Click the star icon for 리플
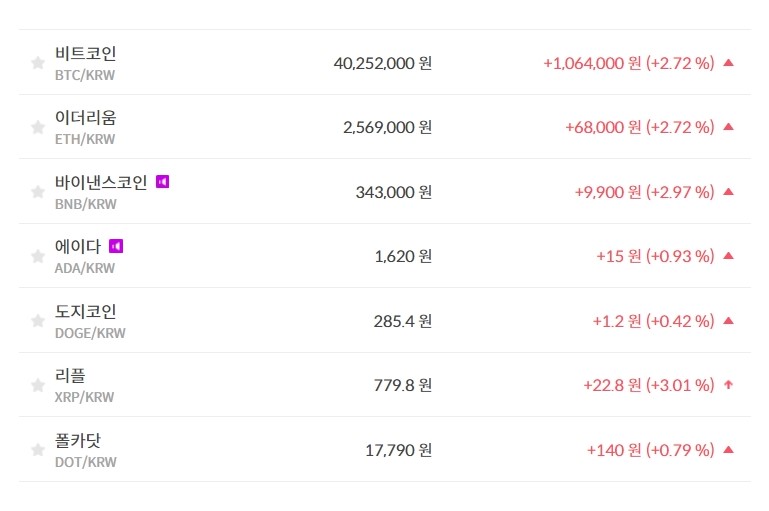 point(38,385)
